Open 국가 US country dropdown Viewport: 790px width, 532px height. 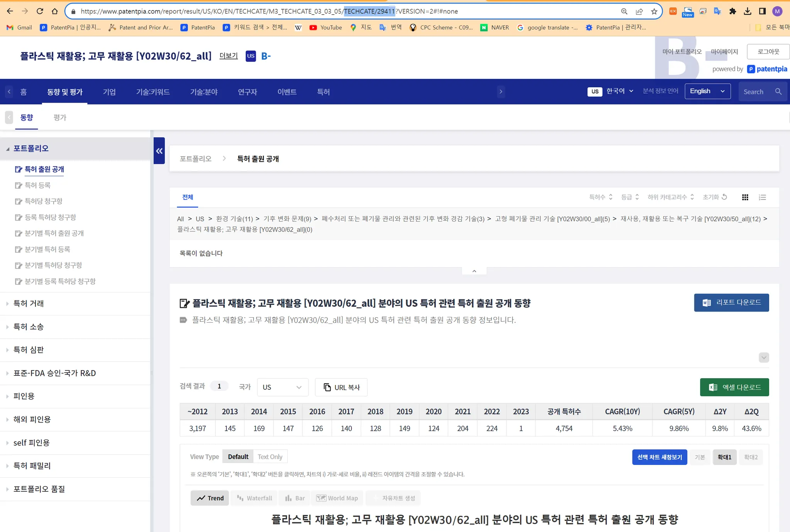[282, 387]
